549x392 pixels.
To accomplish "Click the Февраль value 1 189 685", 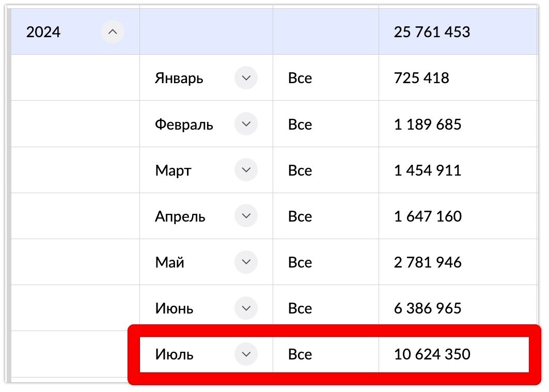I will [x=428, y=124].
